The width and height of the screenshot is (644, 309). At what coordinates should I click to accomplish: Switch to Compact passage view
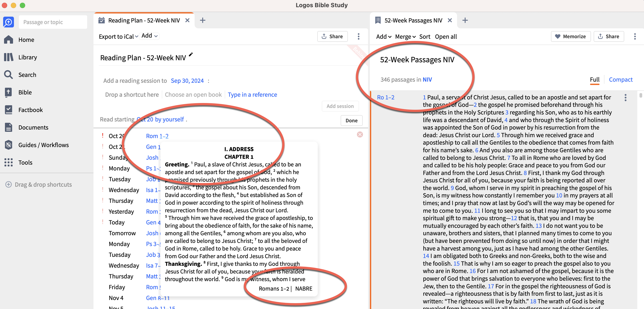point(620,80)
